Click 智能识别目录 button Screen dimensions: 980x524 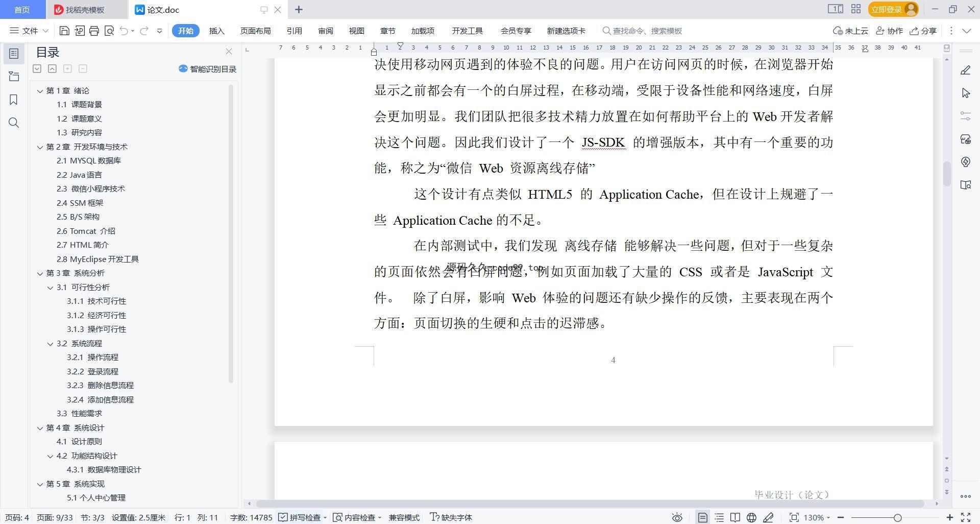(x=208, y=69)
